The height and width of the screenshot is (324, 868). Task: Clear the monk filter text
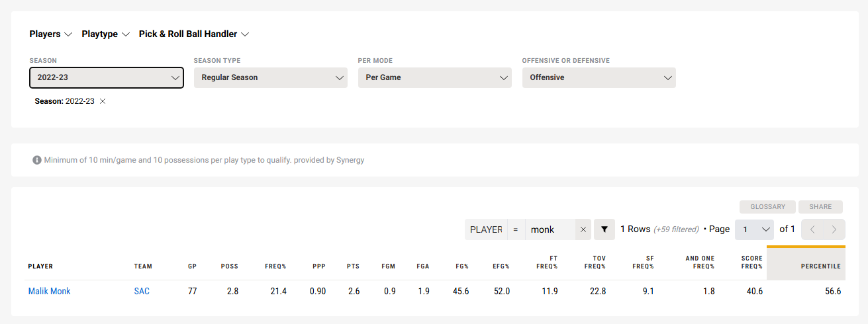(583, 229)
